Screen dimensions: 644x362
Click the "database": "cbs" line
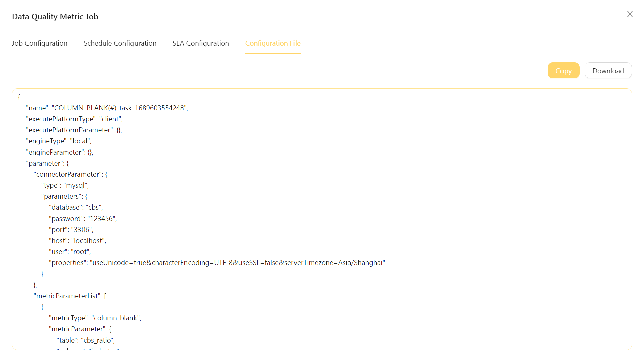pyautogui.click(x=76, y=207)
